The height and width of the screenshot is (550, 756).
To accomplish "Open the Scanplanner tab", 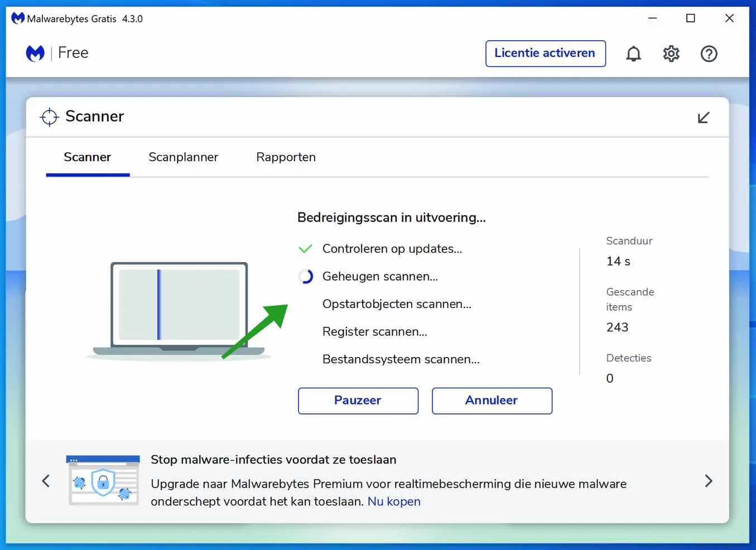I will tap(184, 157).
